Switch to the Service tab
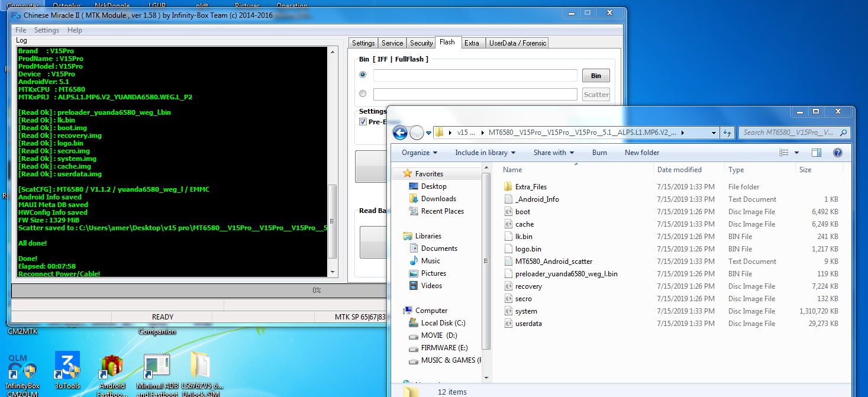868x397 pixels. pyautogui.click(x=392, y=43)
